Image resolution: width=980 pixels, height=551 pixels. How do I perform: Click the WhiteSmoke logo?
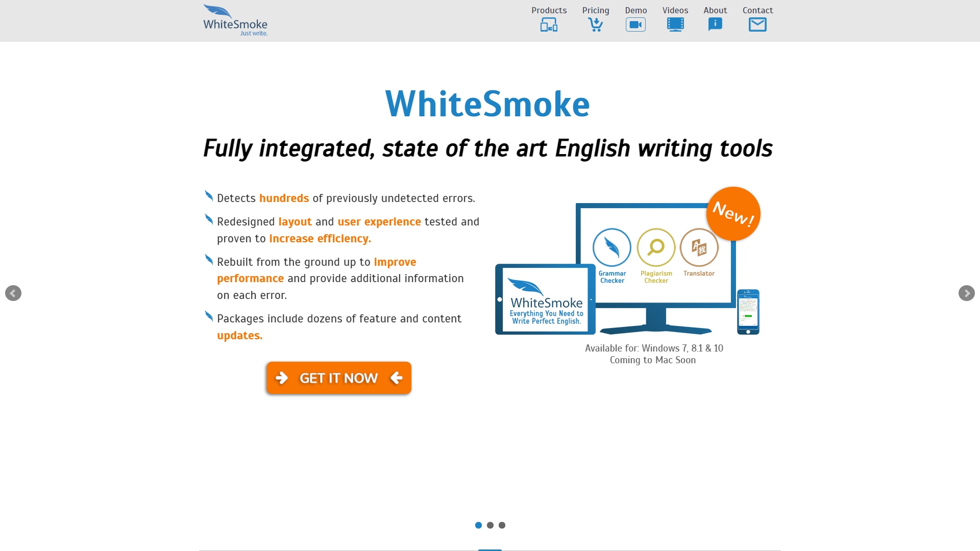235,19
